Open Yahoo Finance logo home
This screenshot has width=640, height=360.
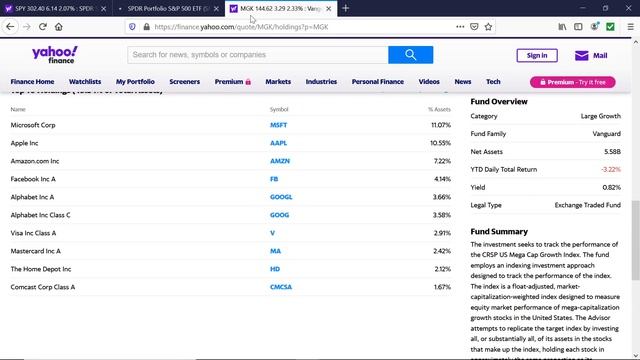55,55
